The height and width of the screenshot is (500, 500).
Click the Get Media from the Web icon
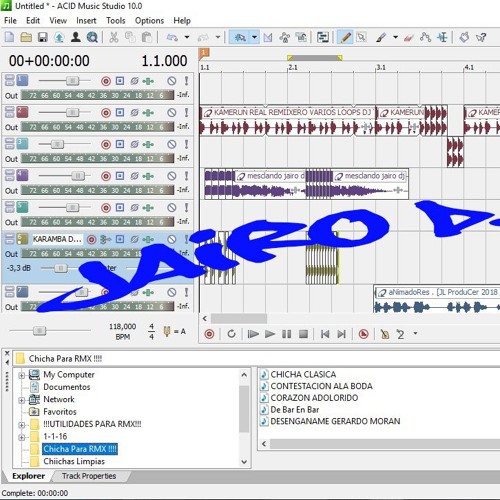point(92,37)
